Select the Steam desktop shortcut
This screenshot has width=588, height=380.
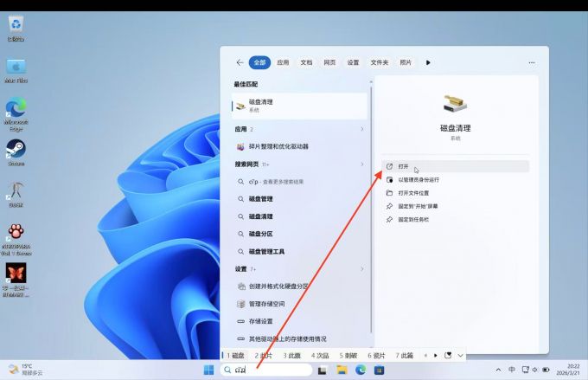point(16,153)
